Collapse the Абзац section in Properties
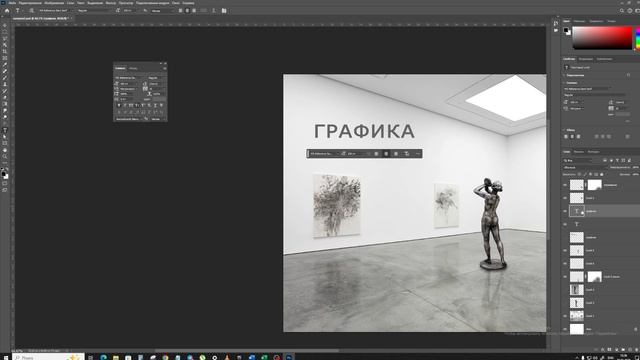This screenshot has height=360, width=640. (x=565, y=130)
